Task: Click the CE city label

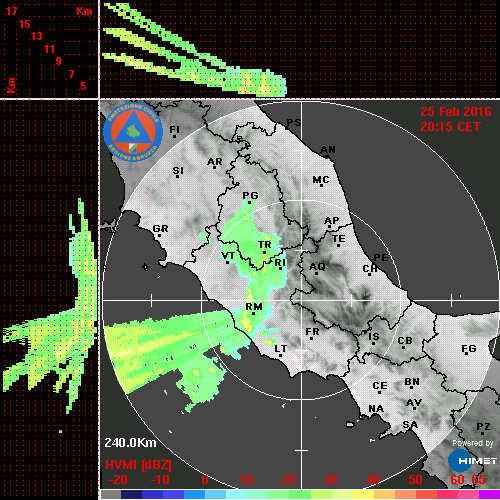Action: [x=380, y=386]
